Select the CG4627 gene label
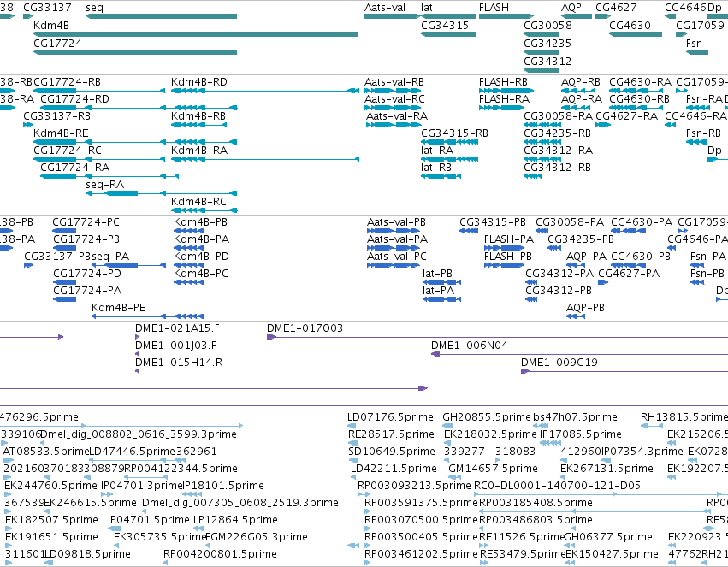The width and height of the screenshot is (728, 567). coord(616,8)
